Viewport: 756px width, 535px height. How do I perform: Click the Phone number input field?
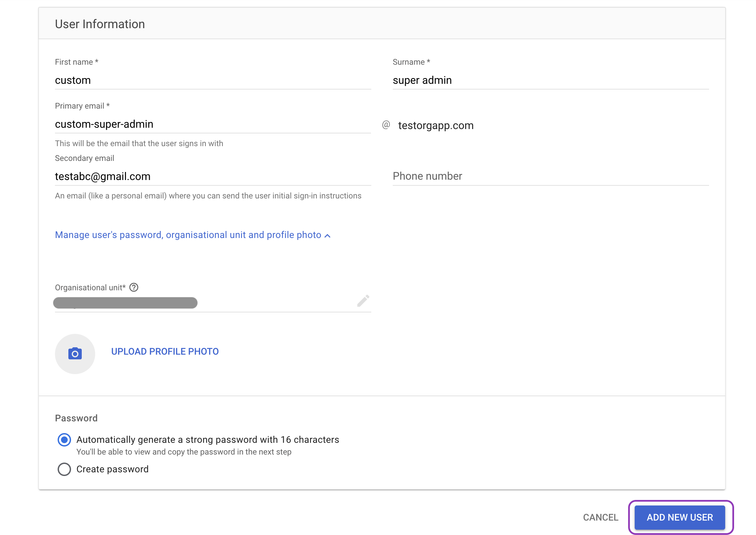click(550, 176)
